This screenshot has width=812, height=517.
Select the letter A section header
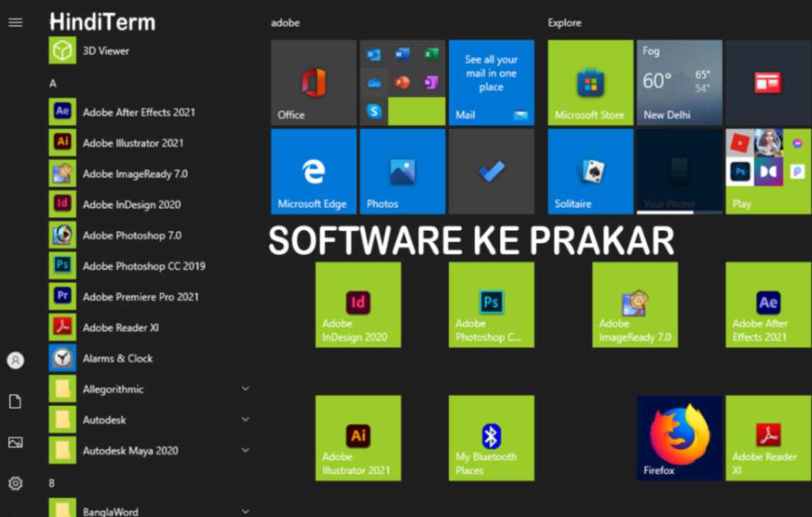coord(53,83)
